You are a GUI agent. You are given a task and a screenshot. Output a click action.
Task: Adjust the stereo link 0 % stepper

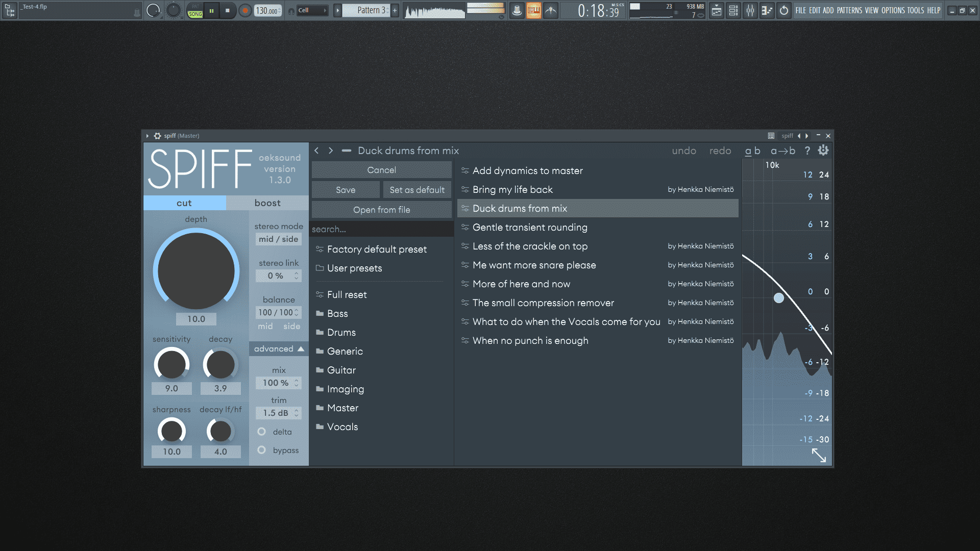point(279,275)
